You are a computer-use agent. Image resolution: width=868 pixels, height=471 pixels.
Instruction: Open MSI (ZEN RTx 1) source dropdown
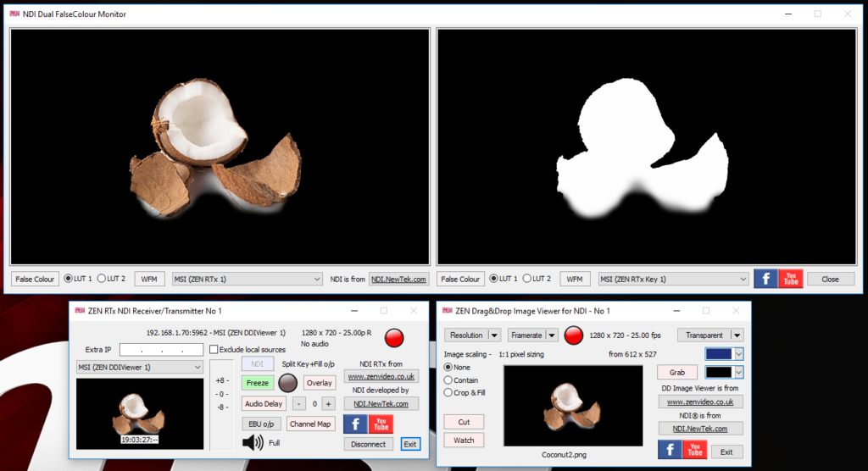click(247, 279)
